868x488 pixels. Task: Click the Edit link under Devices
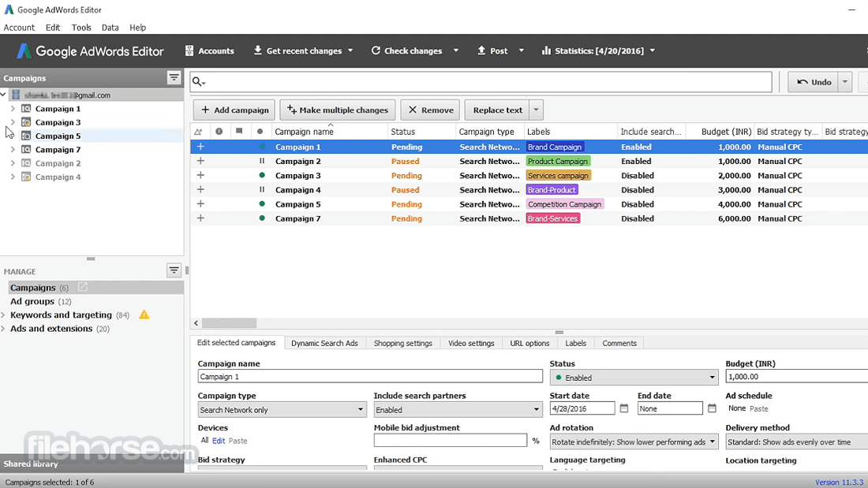219,441
